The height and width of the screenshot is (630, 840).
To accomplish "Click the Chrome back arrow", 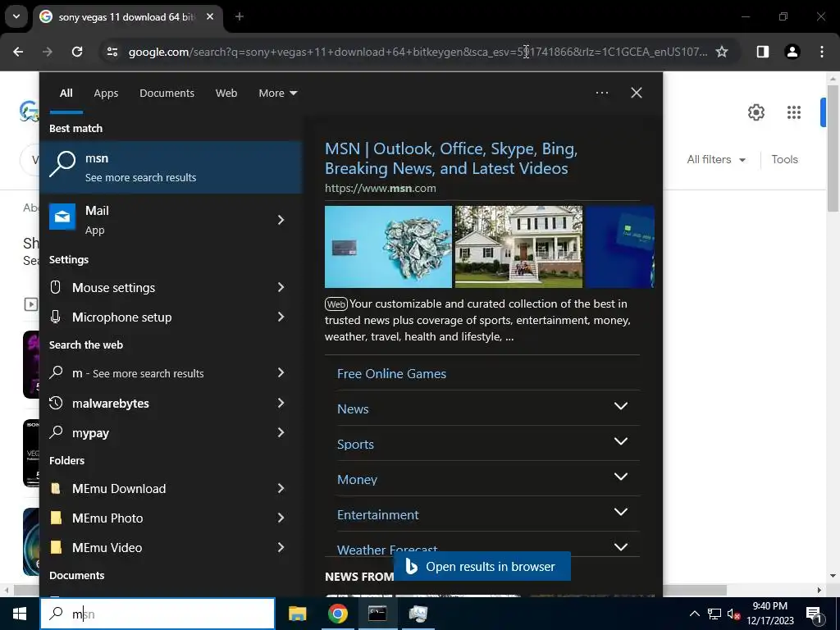I will pos(18,52).
